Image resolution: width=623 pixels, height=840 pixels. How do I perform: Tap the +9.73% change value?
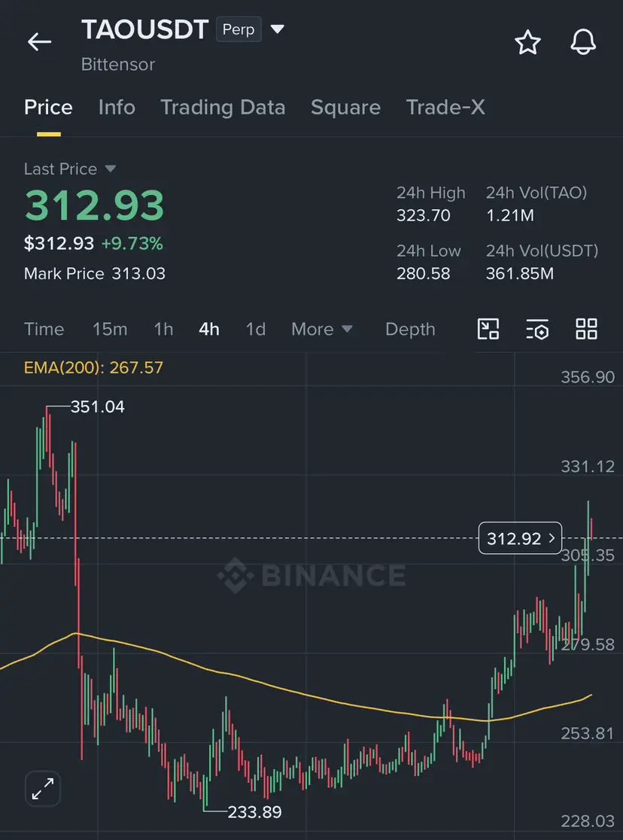click(x=132, y=244)
